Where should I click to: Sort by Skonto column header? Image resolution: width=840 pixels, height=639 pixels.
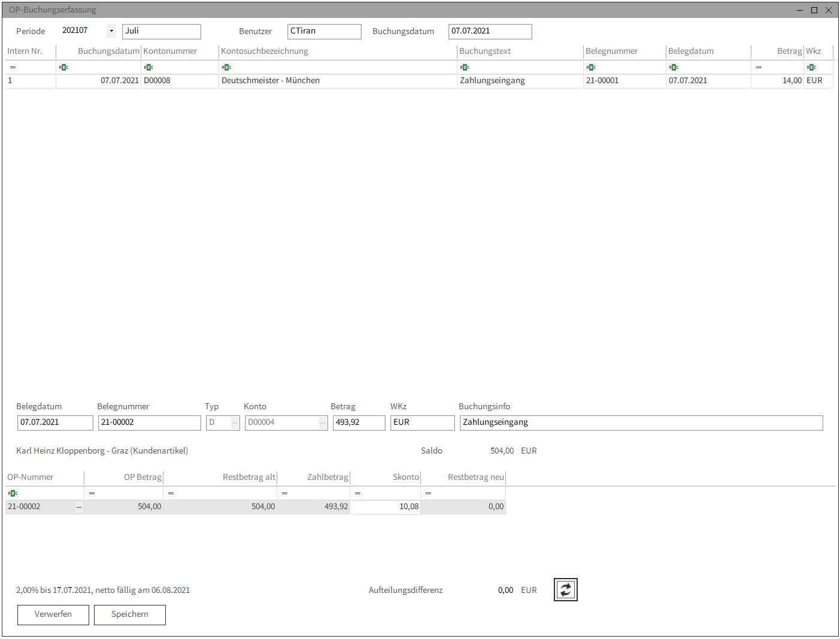click(385, 477)
